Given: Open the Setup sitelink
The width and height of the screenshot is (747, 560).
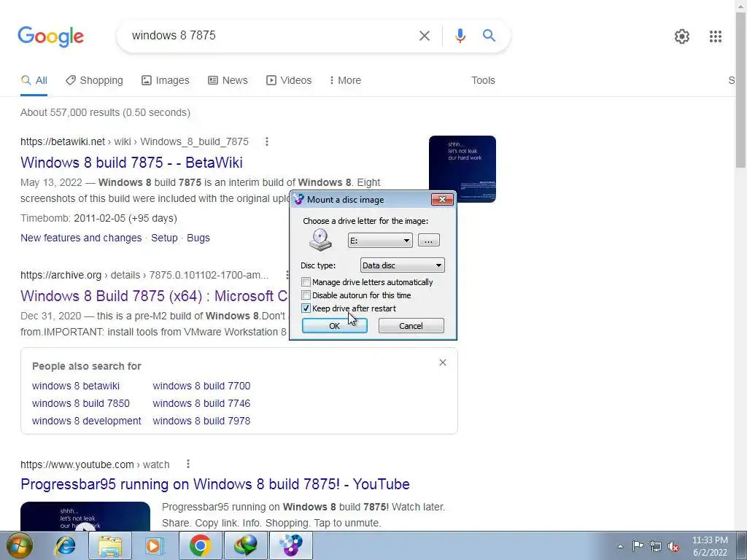Looking at the screenshot, I should click(164, 238).
